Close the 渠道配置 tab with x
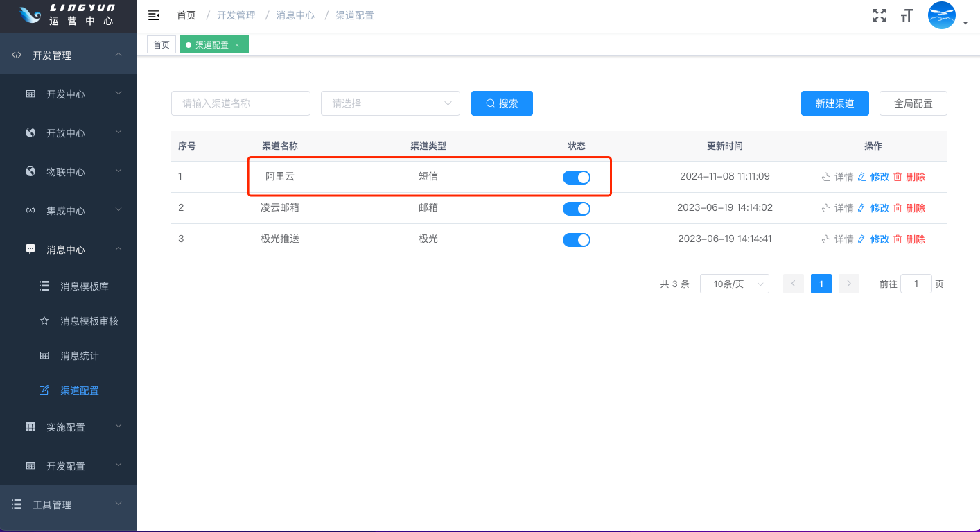 pyautogui.click(x=237, y=45)
